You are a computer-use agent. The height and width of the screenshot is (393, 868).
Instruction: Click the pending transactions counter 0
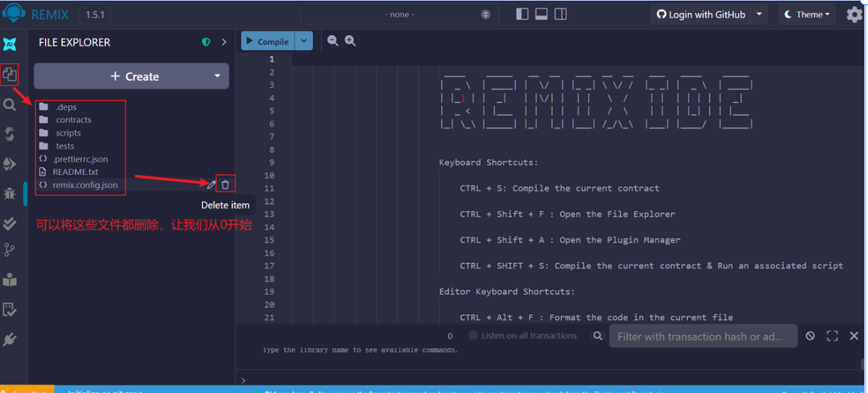(x=450, y=336)
